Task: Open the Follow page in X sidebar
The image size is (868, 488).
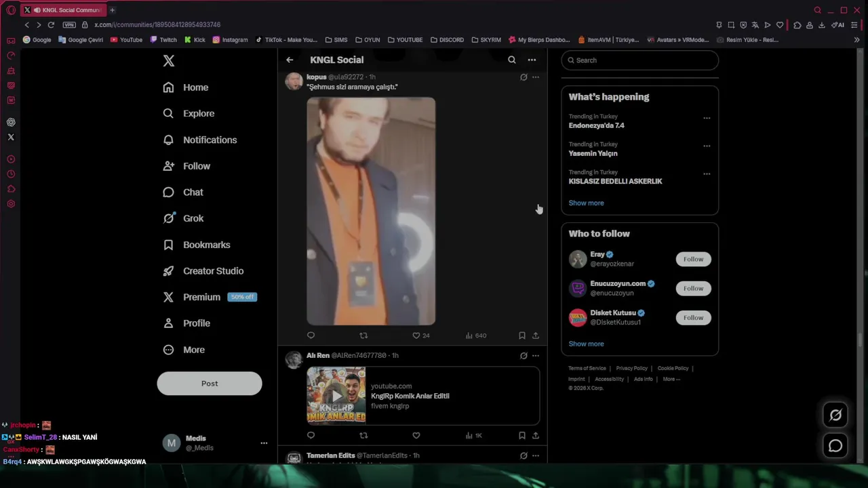Action: (x=187, y=166)
